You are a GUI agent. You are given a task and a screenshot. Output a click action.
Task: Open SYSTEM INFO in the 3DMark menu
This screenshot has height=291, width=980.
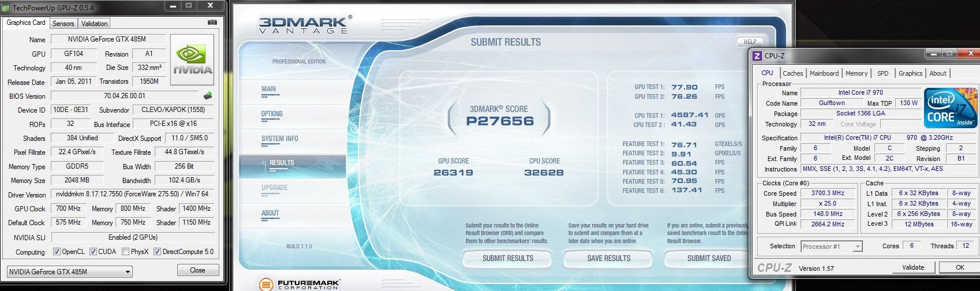280,139
